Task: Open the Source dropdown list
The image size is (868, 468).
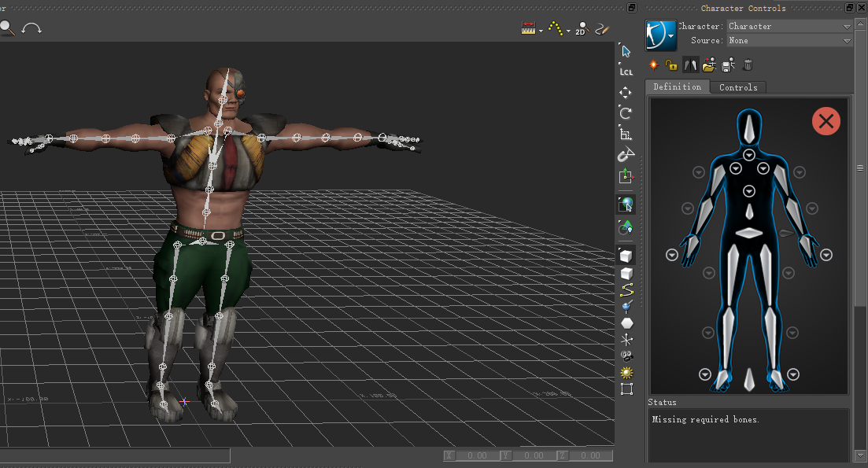Action: (x=789, y=41)
